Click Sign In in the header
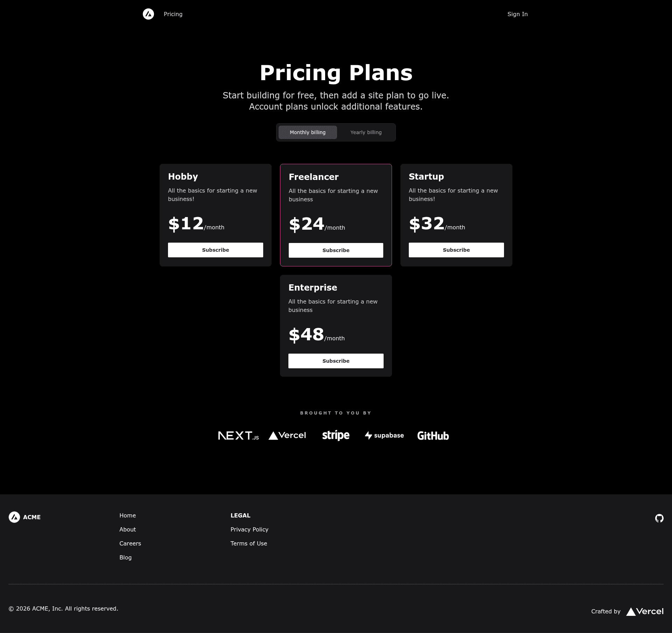Image resolution: width=672 pixels, height=633 pixels. (518, 14)
